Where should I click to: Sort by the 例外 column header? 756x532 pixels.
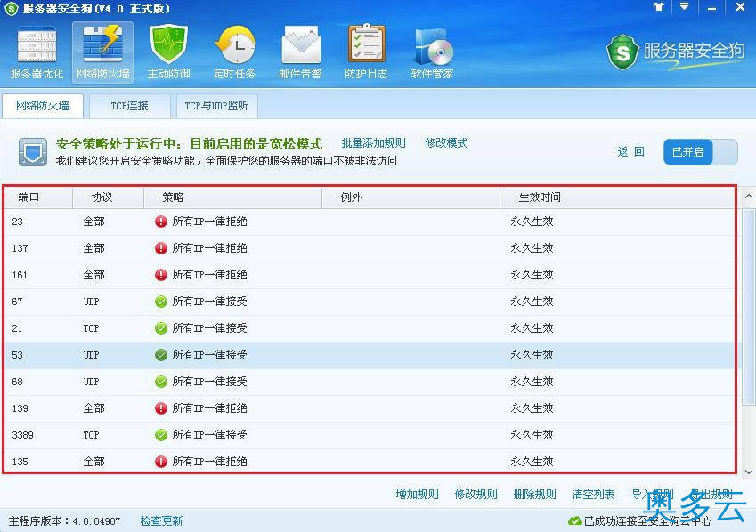[411, 197]
